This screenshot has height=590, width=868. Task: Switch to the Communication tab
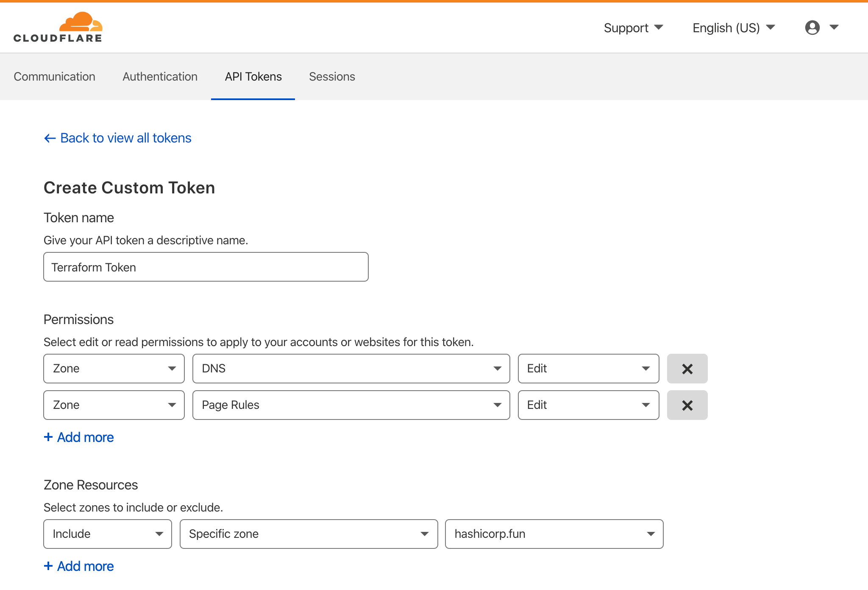[x=54, y=77]
